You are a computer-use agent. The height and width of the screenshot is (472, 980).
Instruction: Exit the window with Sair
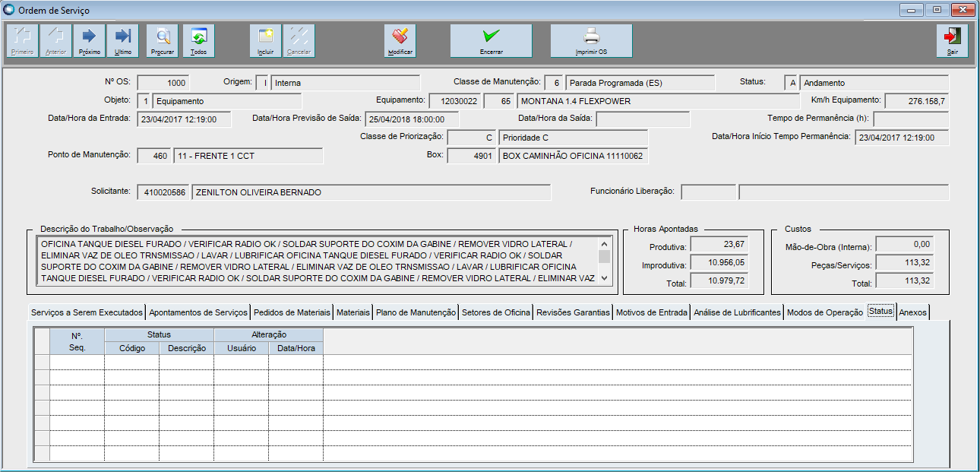point(953,41)
